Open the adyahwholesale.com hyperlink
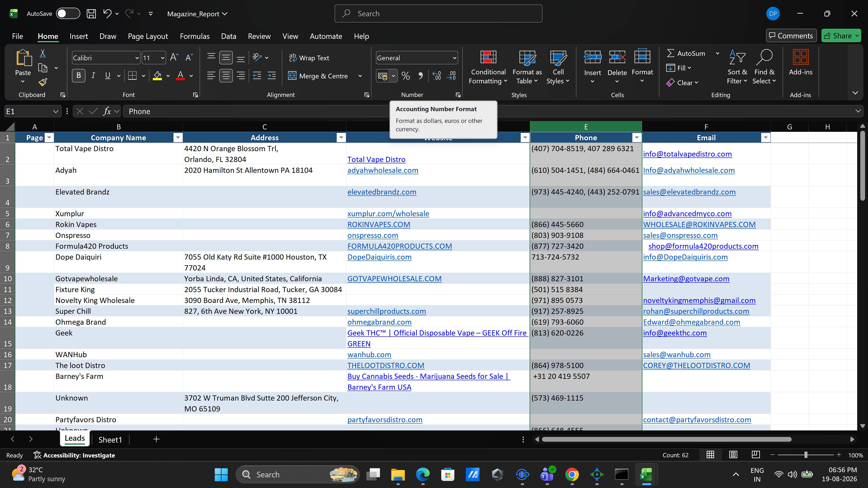 [x=383, y=170]
